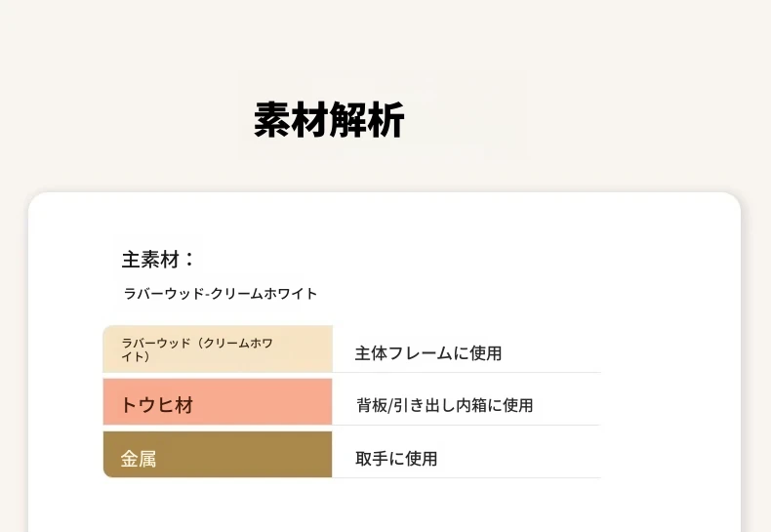771x532 pixels.
Task: Select the brown 金属 swatch
Action: pos(218,454)
